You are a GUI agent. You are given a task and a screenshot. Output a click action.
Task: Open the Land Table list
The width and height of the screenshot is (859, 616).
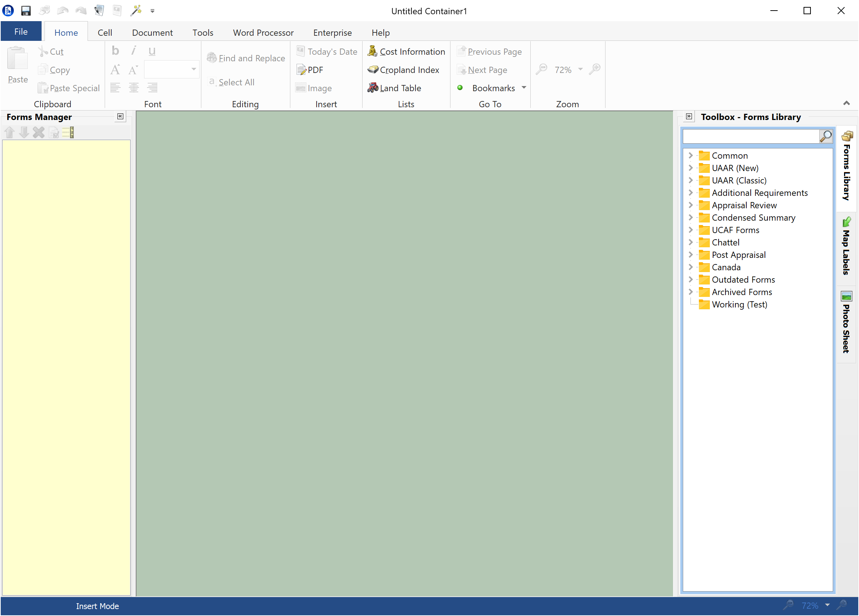(394, 88)
